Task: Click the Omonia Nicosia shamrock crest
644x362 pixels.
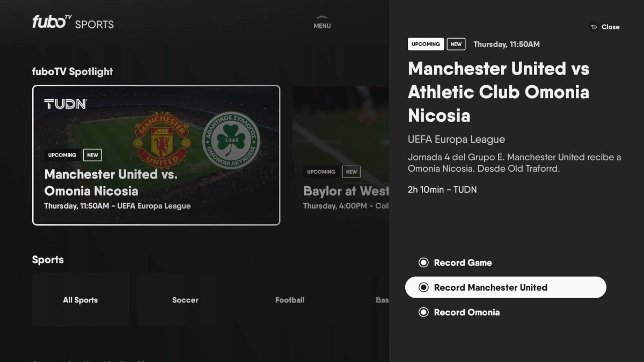Action: coord(231,139)
